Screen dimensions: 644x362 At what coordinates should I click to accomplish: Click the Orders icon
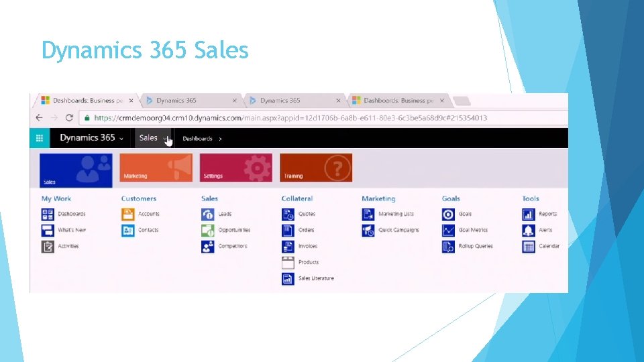click(x=288, y=230)
